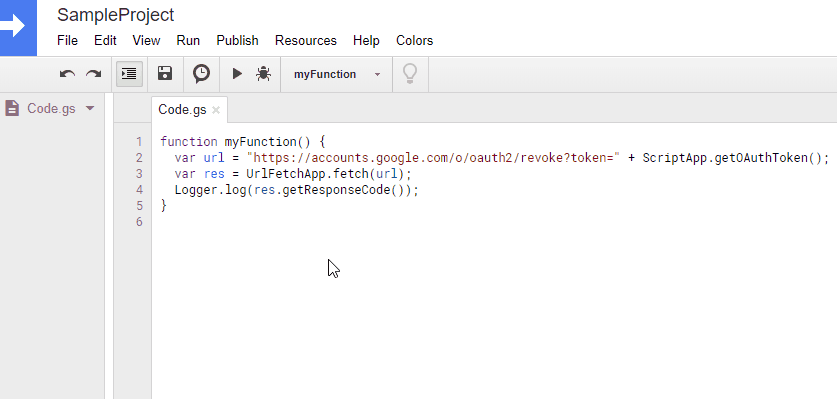Click the SampleProject title to rename
The height and width of the screenshot is (399, 837).
pos(115,15)
